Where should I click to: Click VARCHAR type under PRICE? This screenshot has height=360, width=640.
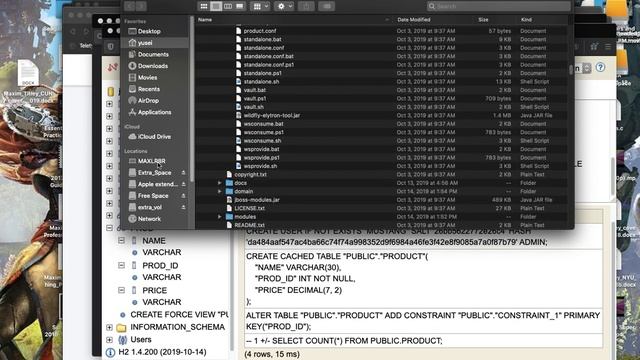(x=162, y=302)
